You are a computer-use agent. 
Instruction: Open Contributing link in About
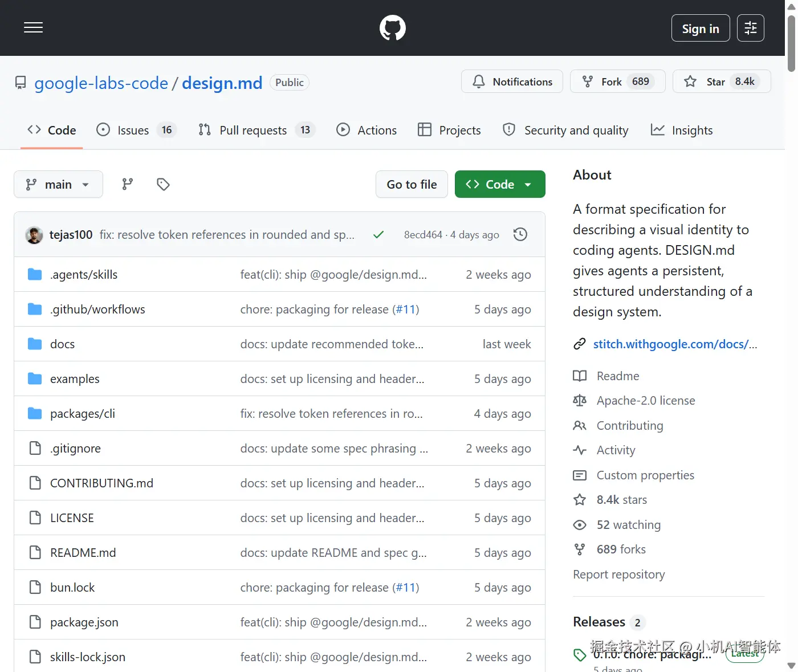[630, 426]
